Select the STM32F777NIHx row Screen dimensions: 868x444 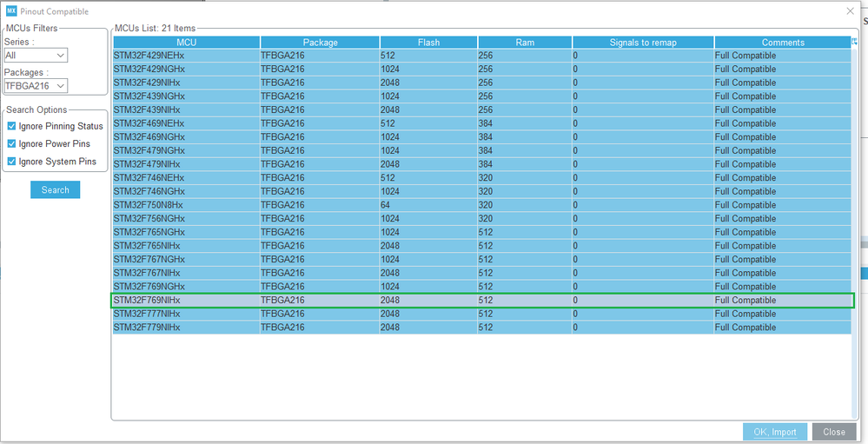(482, 314)
